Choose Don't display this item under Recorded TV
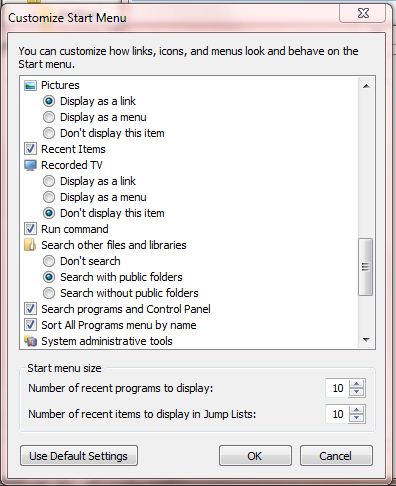This screenshot has width=396, height=486. pos(49,213)
